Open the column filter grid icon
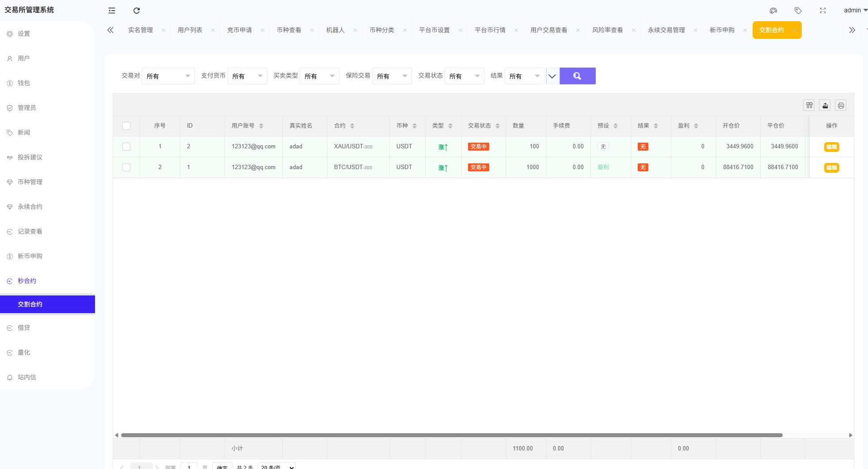The image size is (868, 469). pos(809,106)
